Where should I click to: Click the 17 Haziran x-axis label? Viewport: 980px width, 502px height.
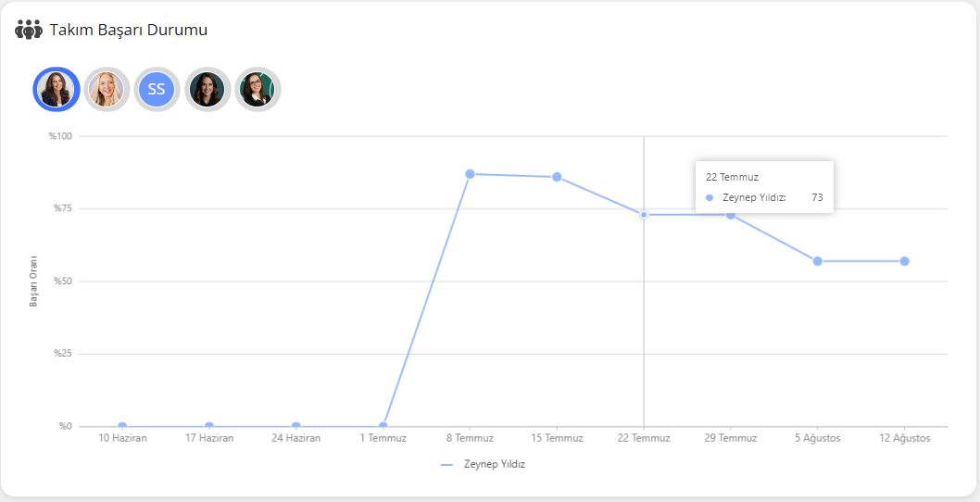[209, 438]
